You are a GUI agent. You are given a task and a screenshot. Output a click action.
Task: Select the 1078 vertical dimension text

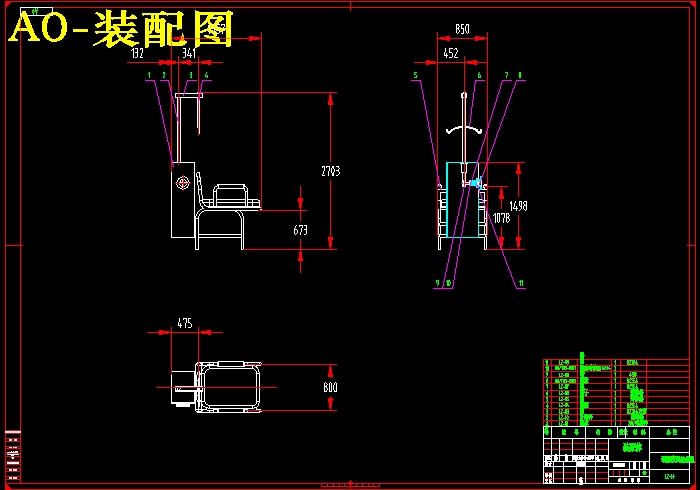coord(501,217)
